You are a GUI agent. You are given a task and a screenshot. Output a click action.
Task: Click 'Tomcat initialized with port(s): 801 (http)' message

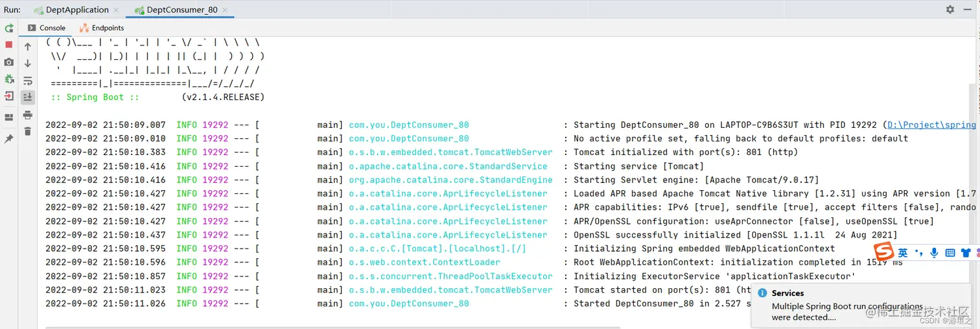[686, 152]
